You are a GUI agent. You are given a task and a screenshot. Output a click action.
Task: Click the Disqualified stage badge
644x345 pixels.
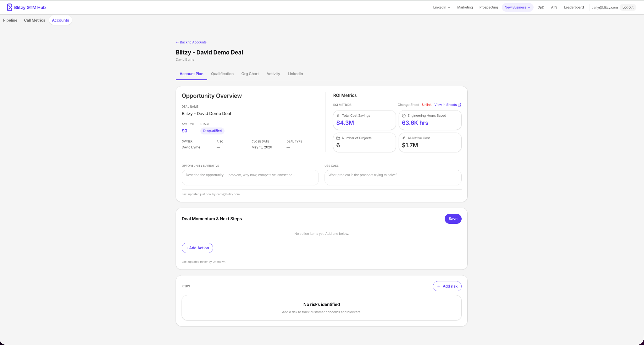tap(212, 131)
